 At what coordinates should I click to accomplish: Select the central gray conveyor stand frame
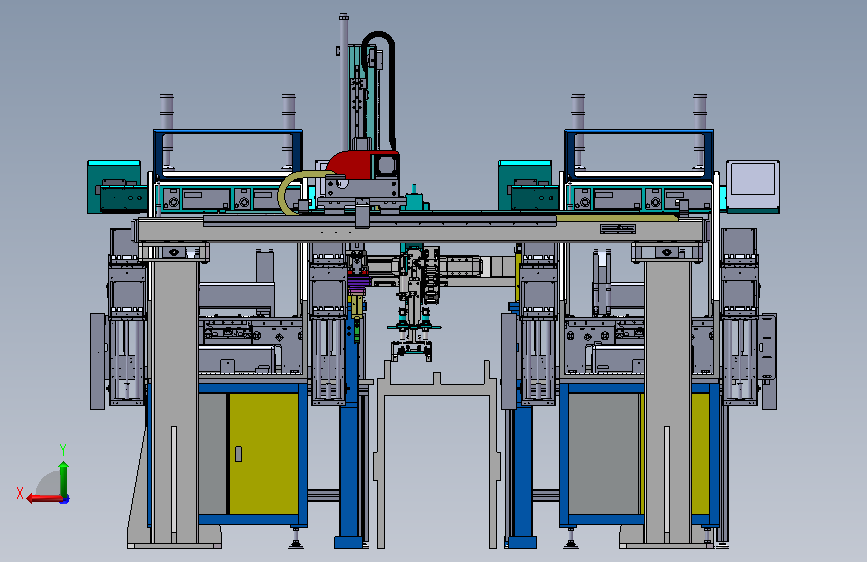point(437,454)
